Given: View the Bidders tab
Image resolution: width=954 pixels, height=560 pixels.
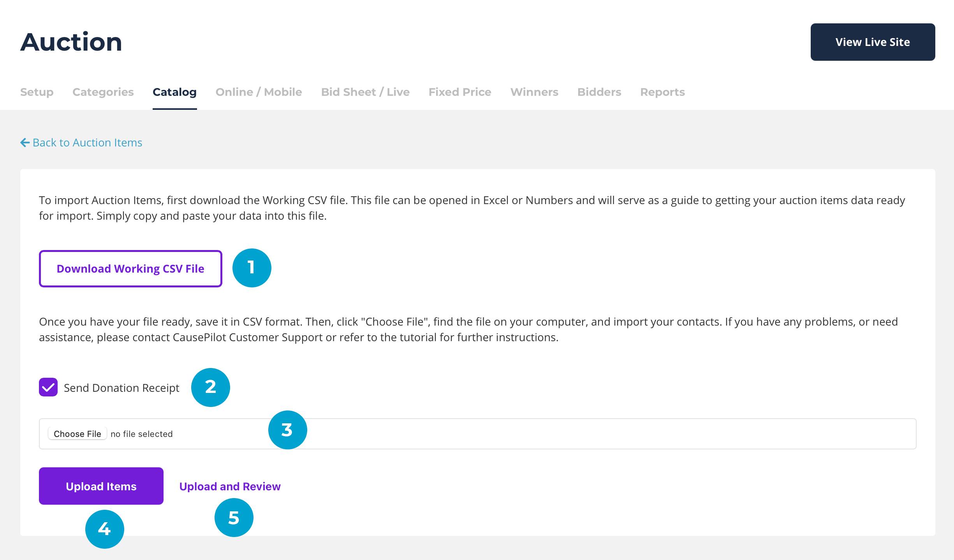Looking at the screenshot, I should pyautogui.click(x=599, y=92).
